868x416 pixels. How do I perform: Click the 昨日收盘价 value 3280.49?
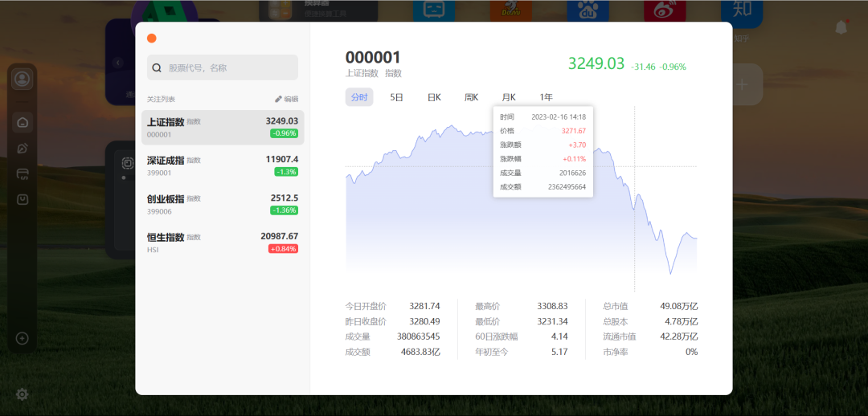point(424,321)
